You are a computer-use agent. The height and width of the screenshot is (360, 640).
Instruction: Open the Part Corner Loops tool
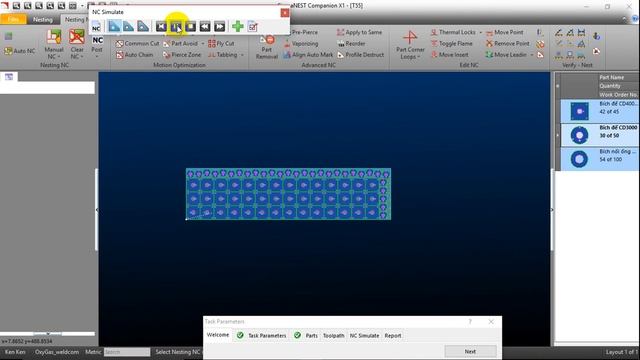410,45
